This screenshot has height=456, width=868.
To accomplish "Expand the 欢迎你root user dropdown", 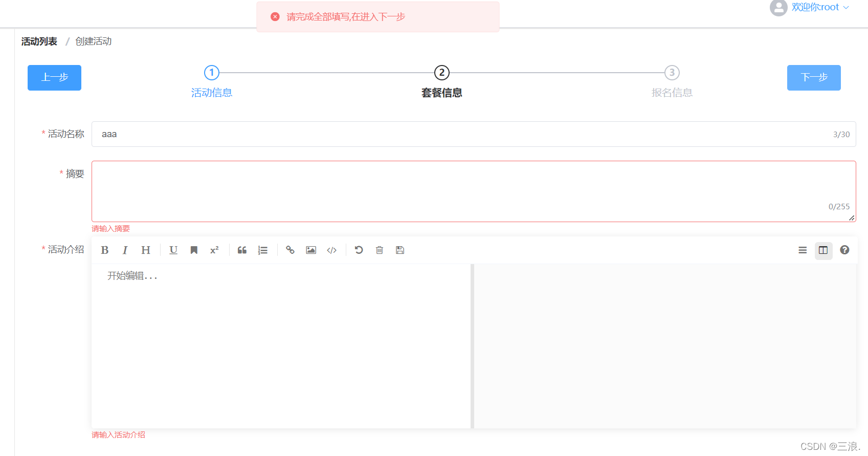I will [820, 7].
